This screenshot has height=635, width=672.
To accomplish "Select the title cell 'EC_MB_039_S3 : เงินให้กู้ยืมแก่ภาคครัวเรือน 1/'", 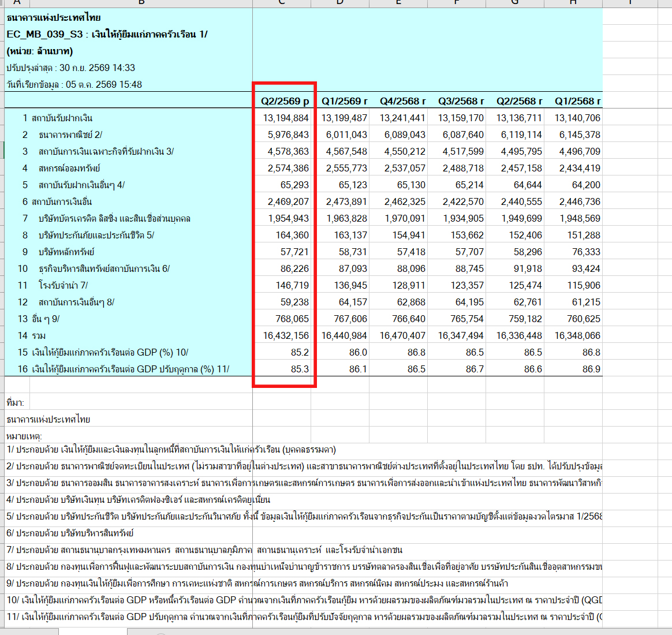I will 107,34.
